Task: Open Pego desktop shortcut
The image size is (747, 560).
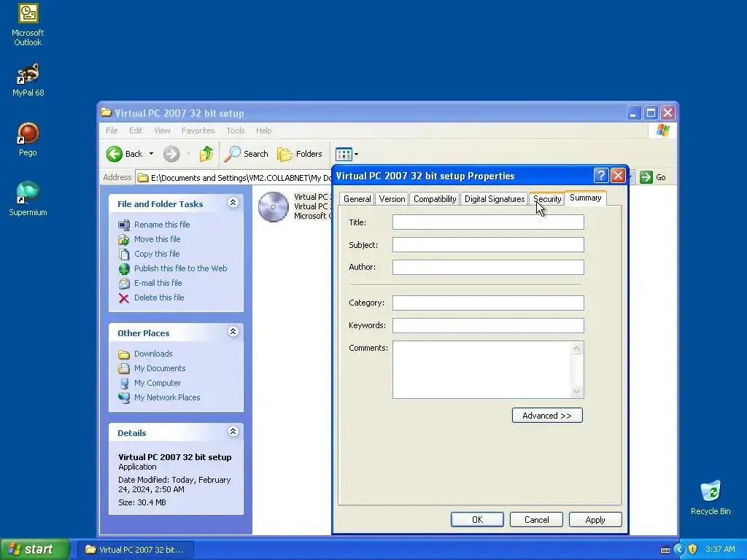Action: 28,139
